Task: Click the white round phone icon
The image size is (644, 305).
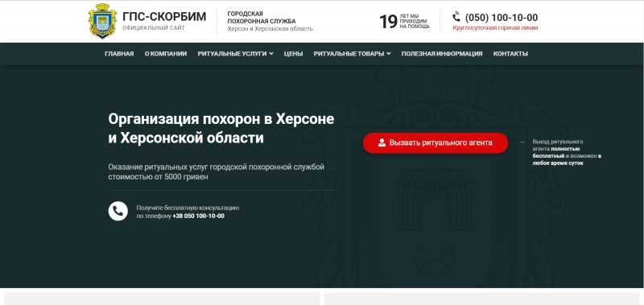Action: pos(118,211)
